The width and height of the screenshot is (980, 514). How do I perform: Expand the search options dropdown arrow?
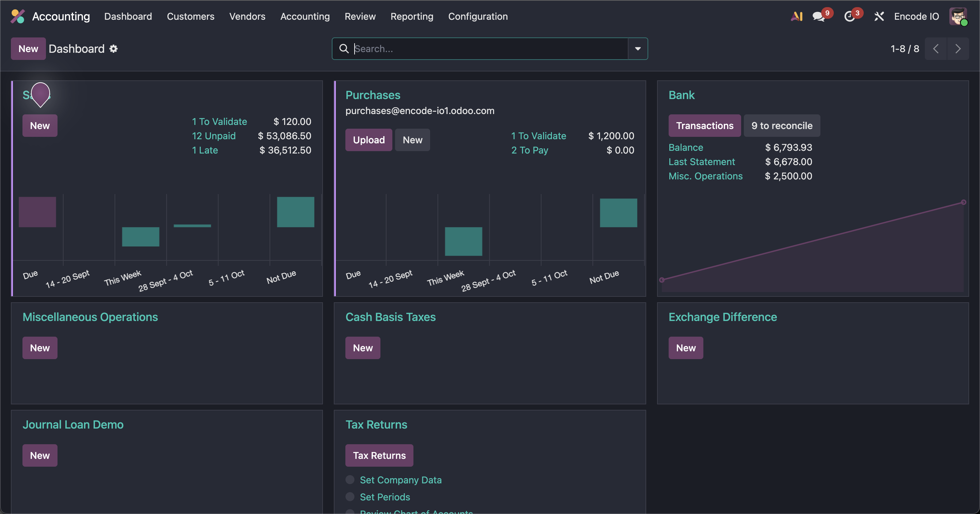click(x=638, y=49)
